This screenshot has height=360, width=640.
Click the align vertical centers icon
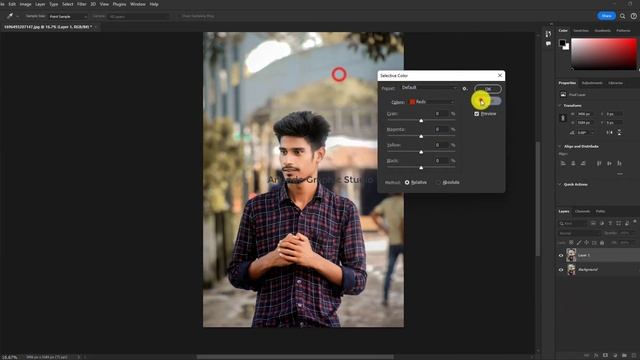(x=609, y=163)
